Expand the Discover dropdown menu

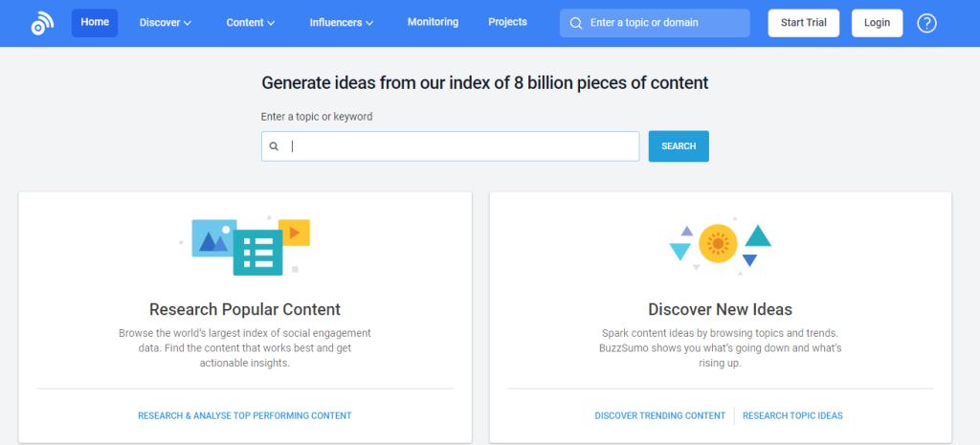coord(165,23)
